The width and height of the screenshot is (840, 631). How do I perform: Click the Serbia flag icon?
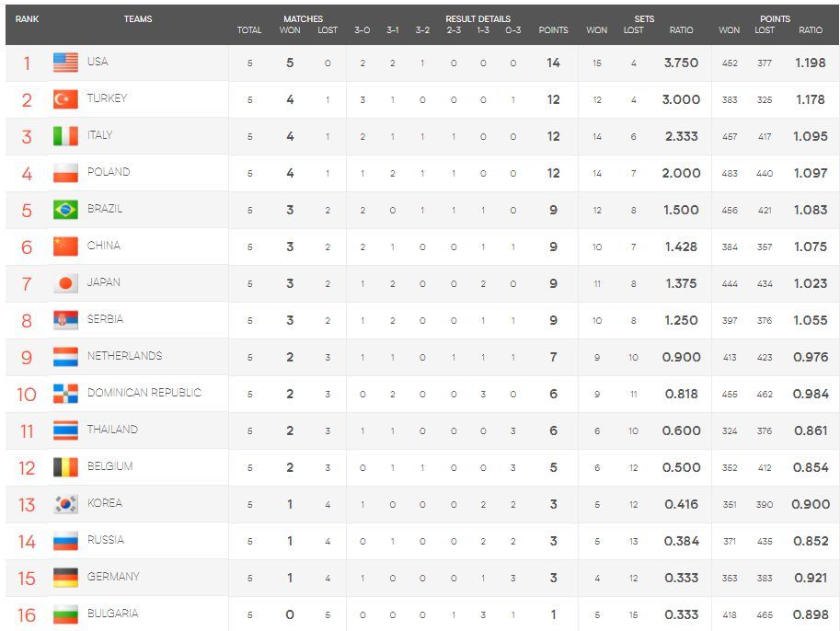[x=65, y=320]
